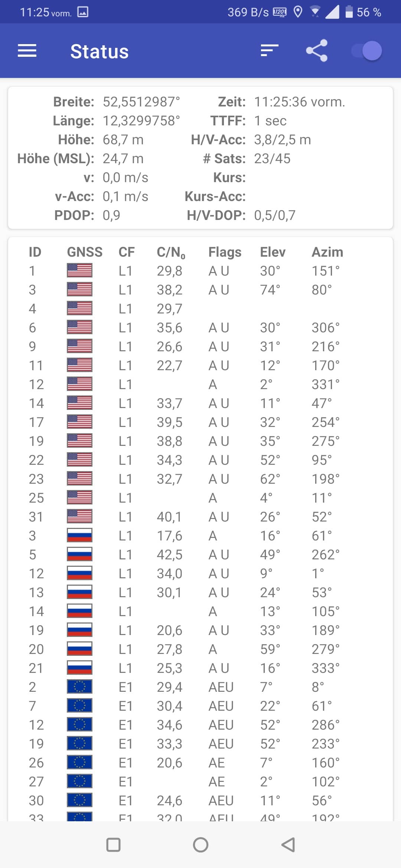Tap the Android home circle button

[200, 845]
